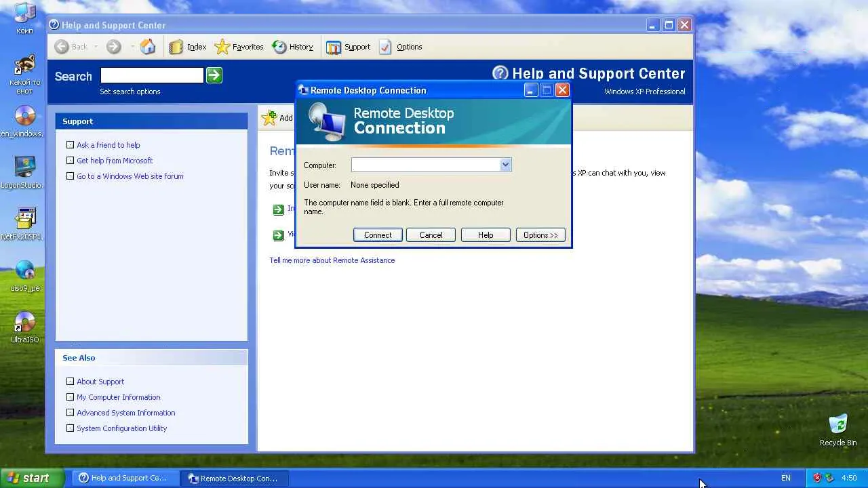Screen dimensions: 868x488
Task: Select the NetFx20SP1 desktop icon
Action: pos(25,224)
